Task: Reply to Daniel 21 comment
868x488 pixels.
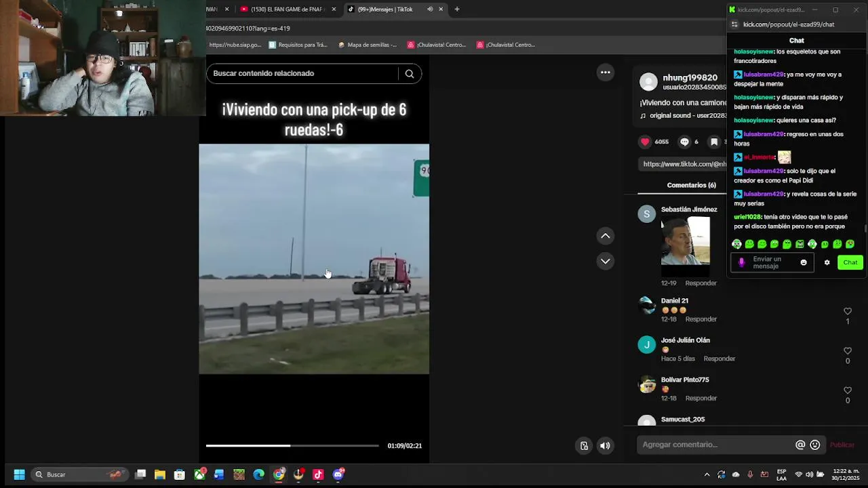Action: coord(701,319)
